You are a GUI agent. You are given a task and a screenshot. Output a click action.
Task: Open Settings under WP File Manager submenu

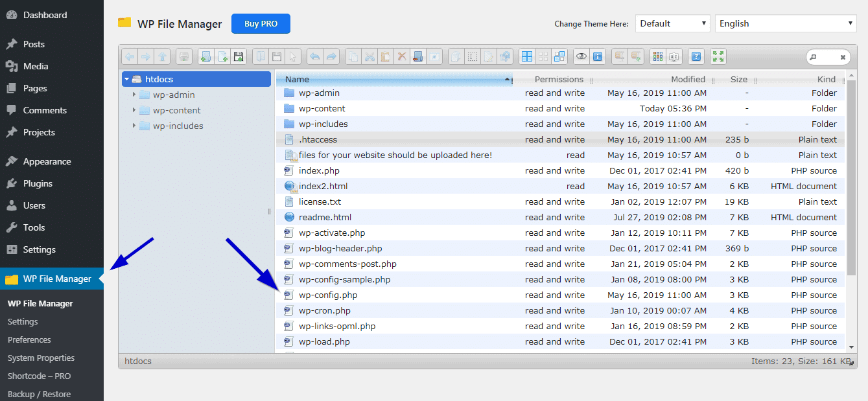coord(23,321)
